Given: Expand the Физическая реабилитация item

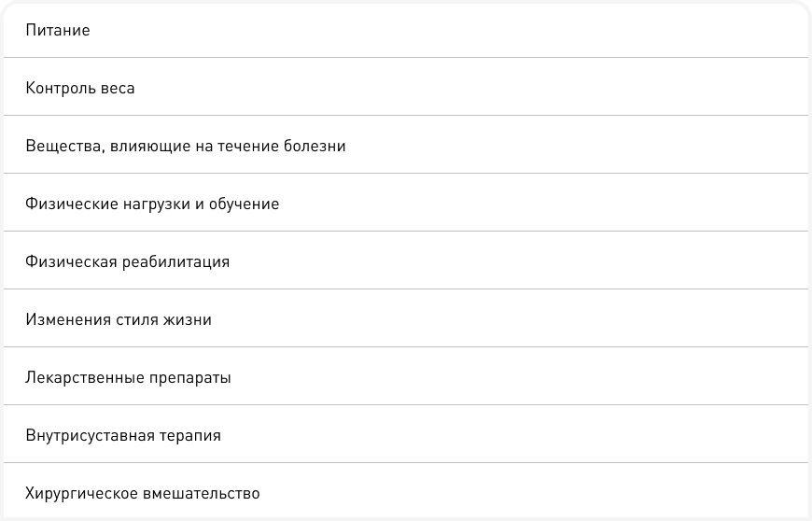Looking at the screenshot, I should pyautogui.click(x=128, y=262).
